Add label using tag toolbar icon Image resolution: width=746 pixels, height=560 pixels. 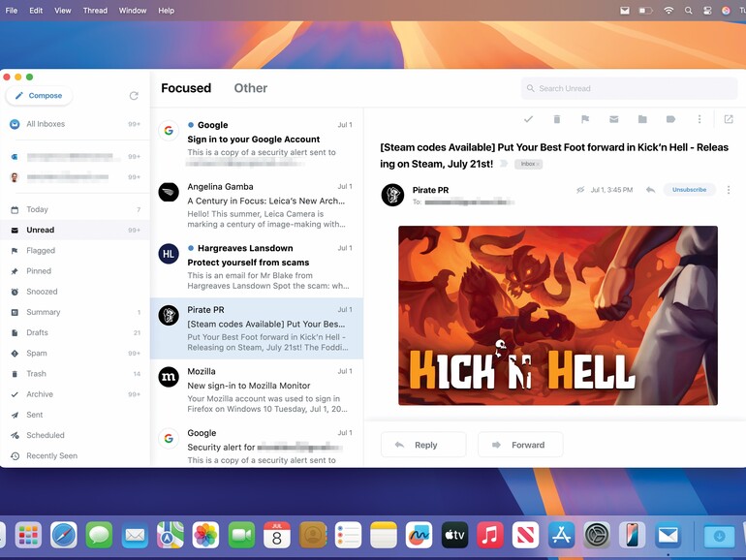click(x=670, y=119)
